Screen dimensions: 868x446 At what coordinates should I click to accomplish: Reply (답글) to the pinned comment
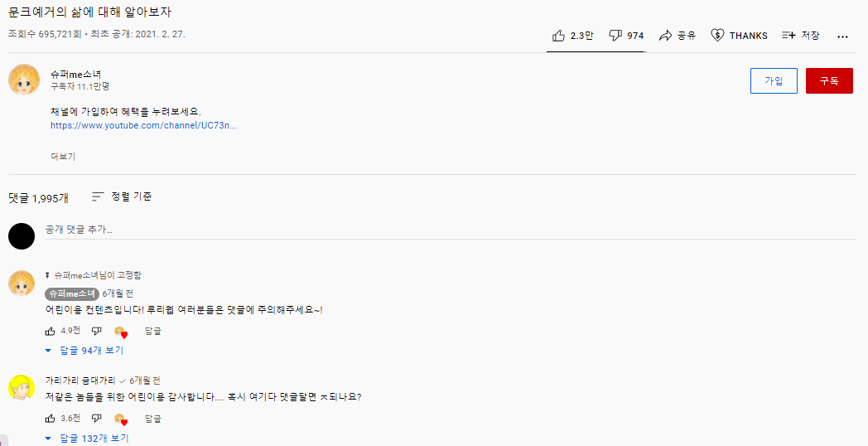pyautogui.click(x=153, y=331)
